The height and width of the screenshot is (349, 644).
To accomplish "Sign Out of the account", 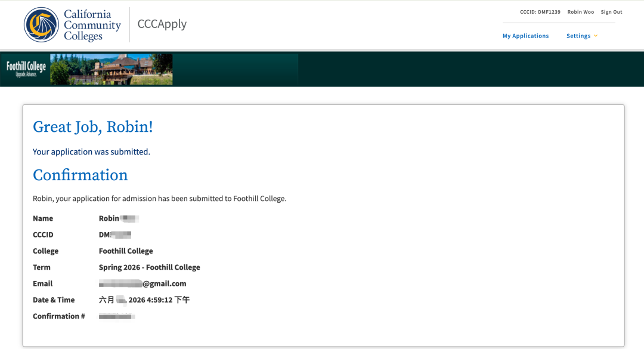I will point(611,12).
